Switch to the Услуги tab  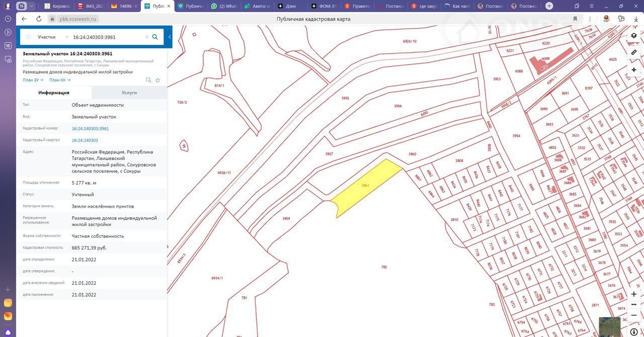pyautogui.click(x=129, y=93)
